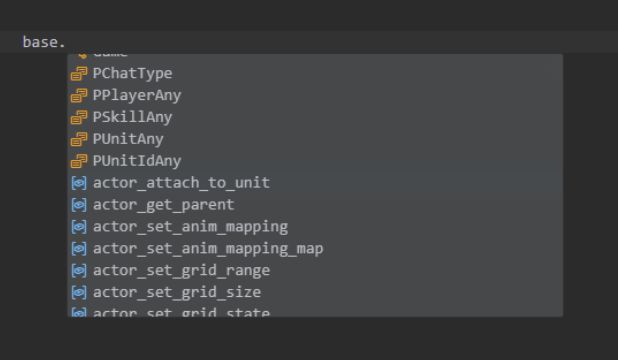Screen dimensions: 618x360
Task: Click the PSkillAny class icon
Action: pos(79,117)
